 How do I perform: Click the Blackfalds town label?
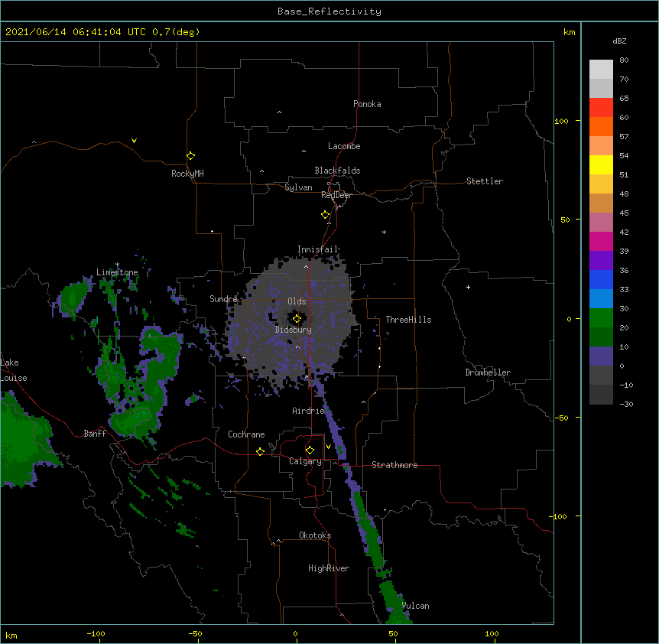point(337,171)
